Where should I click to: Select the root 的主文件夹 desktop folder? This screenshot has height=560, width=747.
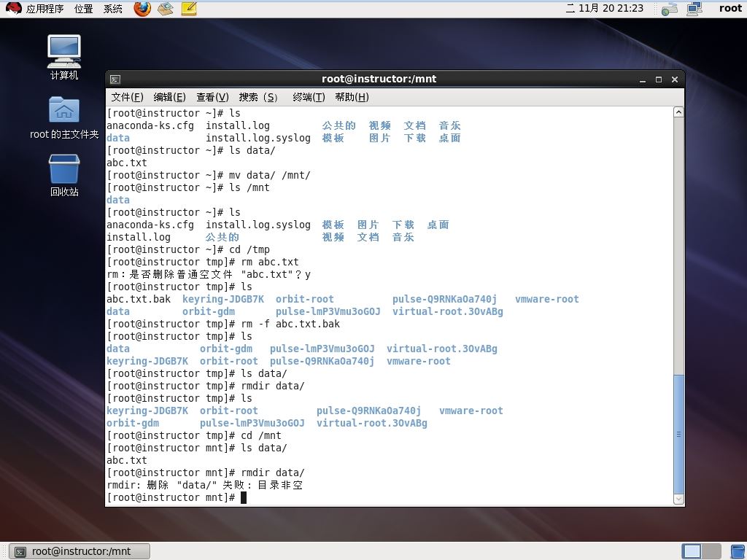(x=64, y=117)
